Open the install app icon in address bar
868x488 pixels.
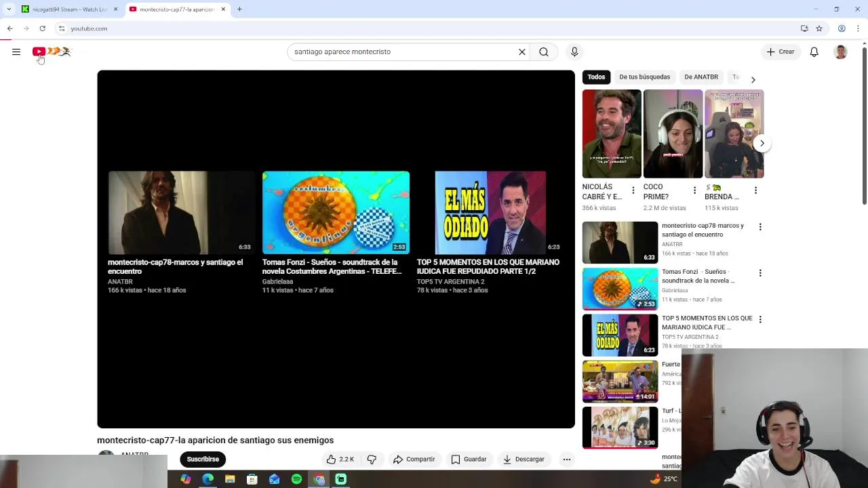pyautogui.click(x=804, y=28)
